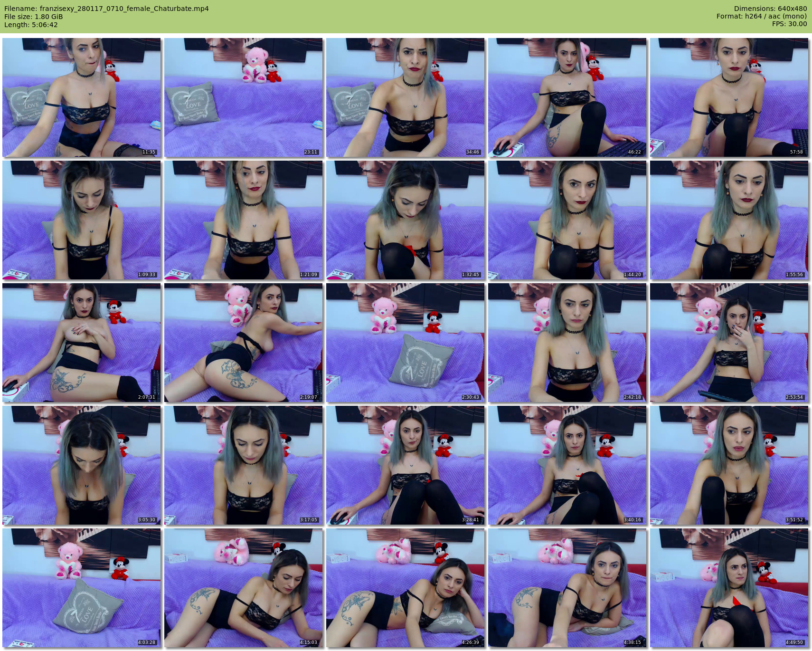
Task: Click the frame marked 2:19:07
Action: 244,343
